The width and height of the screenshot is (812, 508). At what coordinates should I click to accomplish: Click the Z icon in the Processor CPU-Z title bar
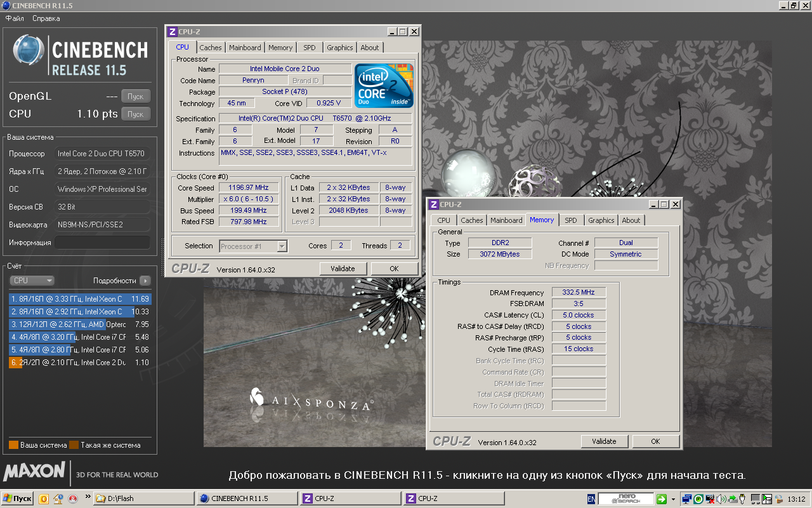pyautogui.click(x=172, y=32)
